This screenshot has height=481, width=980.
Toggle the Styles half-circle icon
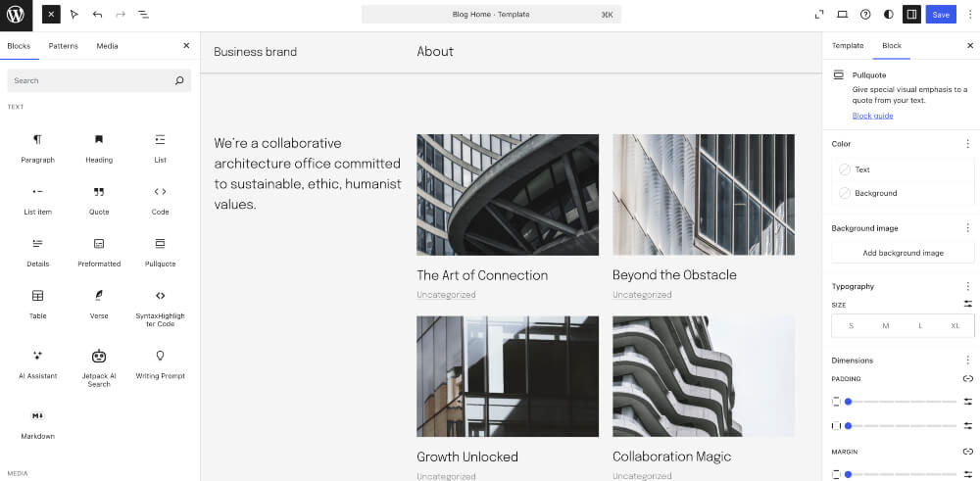[x=889, y=15]
